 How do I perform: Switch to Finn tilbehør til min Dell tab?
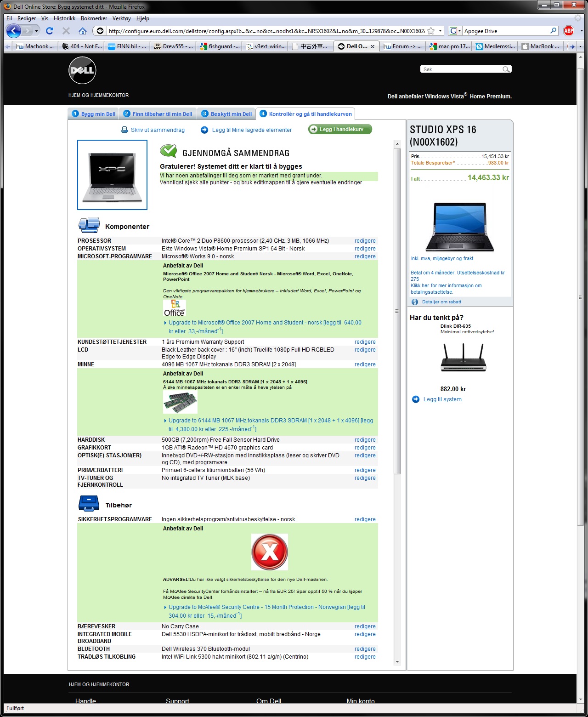tap(158, 114)
